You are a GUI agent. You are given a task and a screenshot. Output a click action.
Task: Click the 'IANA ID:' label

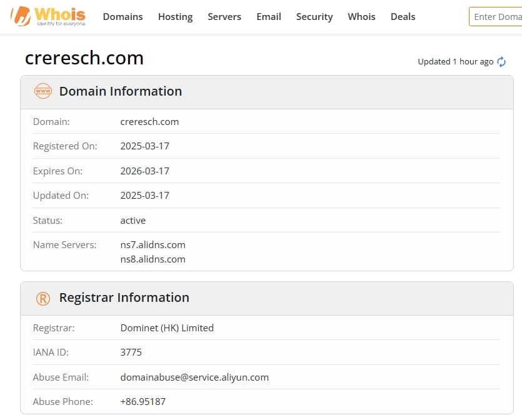point(51,352)
